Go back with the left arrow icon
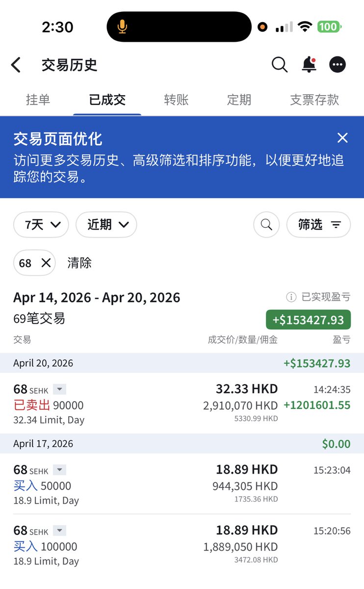 (16, 65)
